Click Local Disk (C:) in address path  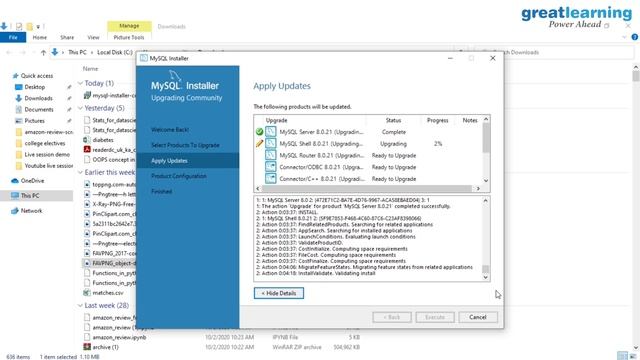tap(115, 52)
